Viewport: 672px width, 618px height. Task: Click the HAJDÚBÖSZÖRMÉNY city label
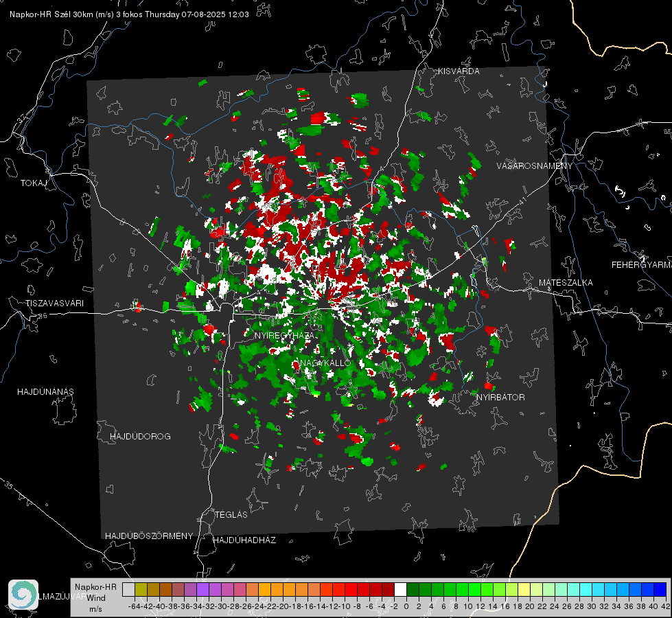click(x=149, y=536)
